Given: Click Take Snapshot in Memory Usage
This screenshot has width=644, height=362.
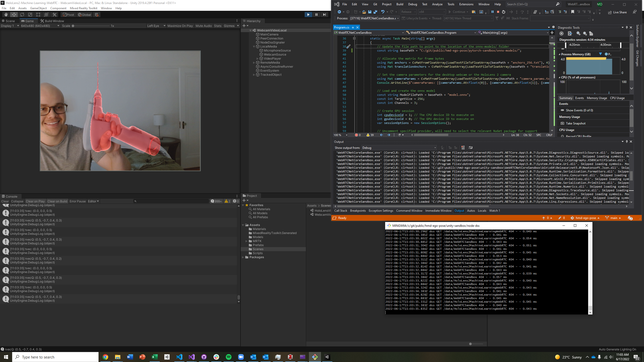Looking at the screenshot, I should 576,123.
